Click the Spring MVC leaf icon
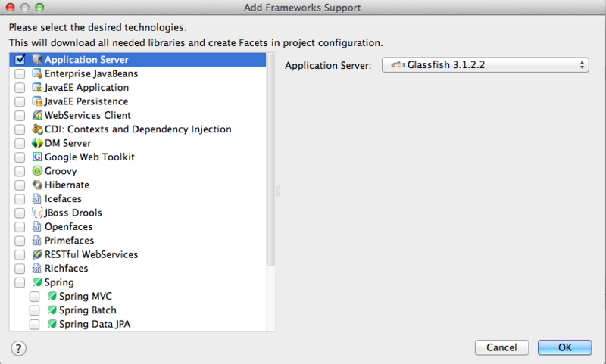Screen dimensions: 606x364 point(52,296)
